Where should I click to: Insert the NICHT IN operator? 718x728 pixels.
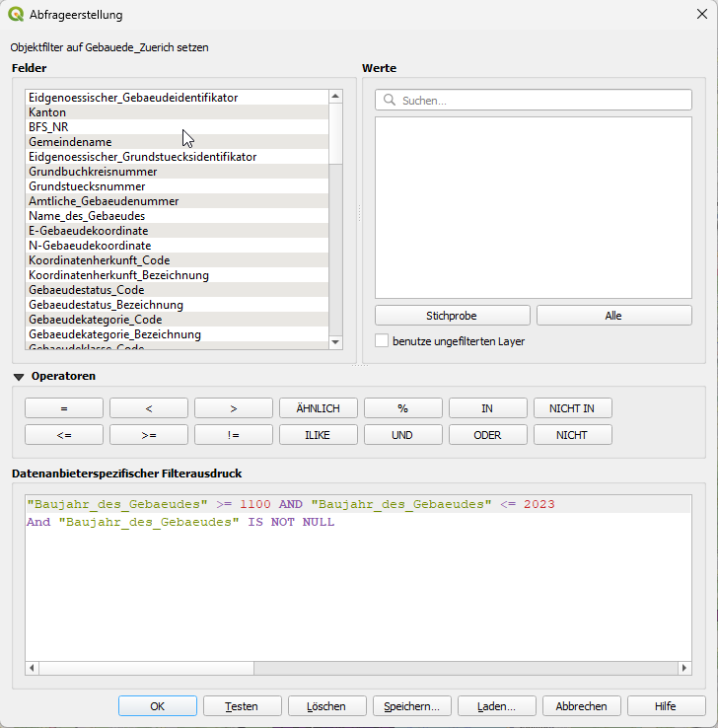pos(572,408)
